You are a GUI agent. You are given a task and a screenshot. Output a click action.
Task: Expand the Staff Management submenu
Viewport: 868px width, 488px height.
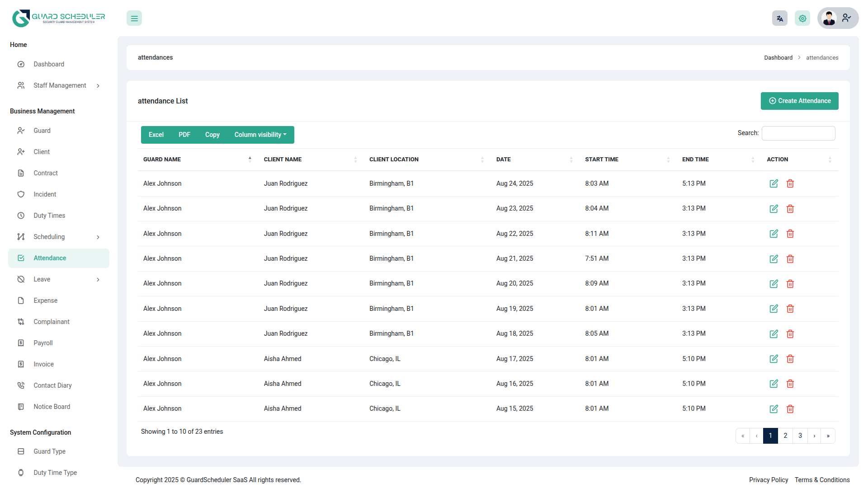[x=98, y=86]
